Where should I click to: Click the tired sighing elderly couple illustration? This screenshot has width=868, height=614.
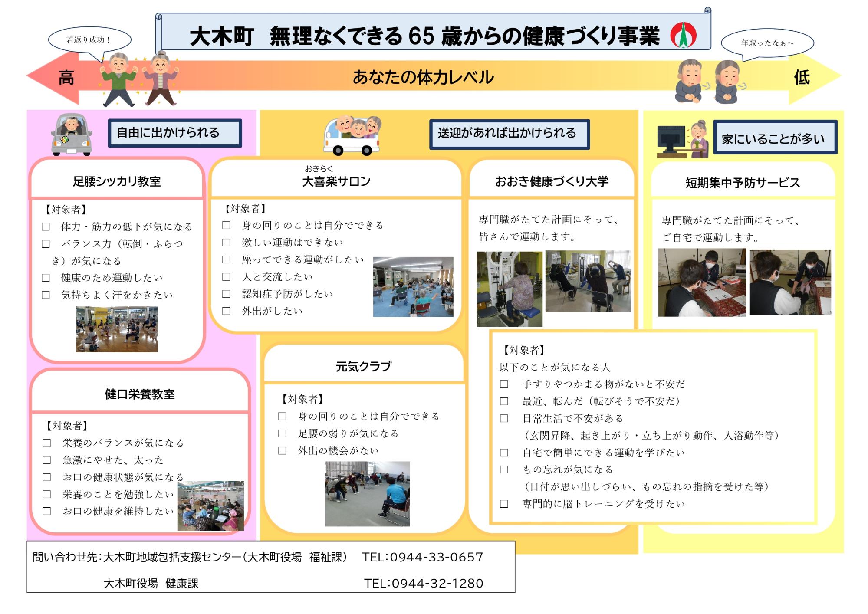click(x=710, y=82)
